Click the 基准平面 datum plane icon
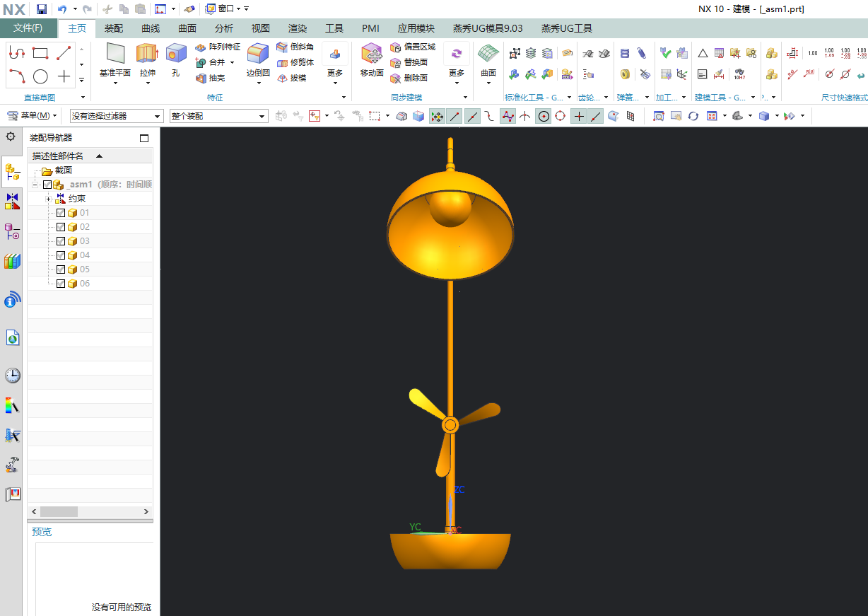The width and height of the screenshot is (868, 616). [x=115, y=53]
